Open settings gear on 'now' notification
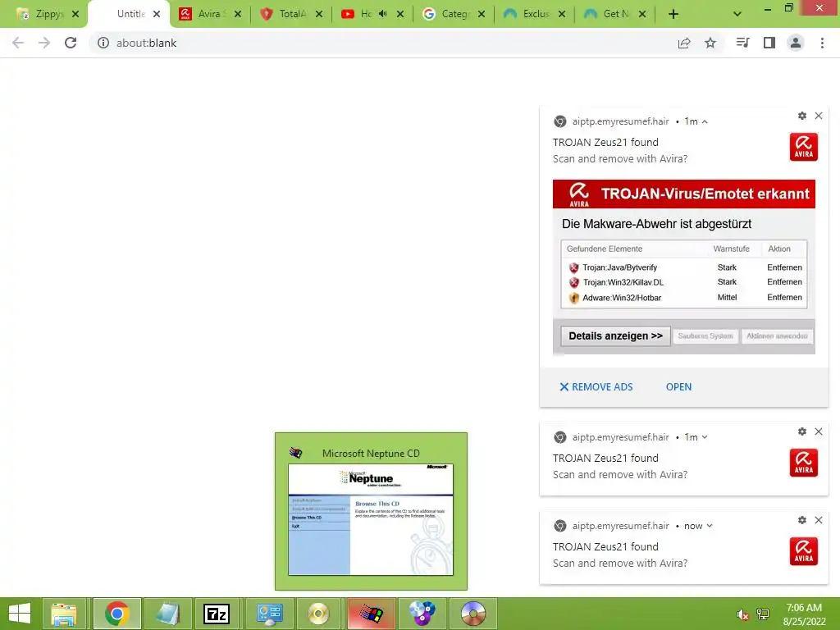840x630 pixels. click(802, 520)
